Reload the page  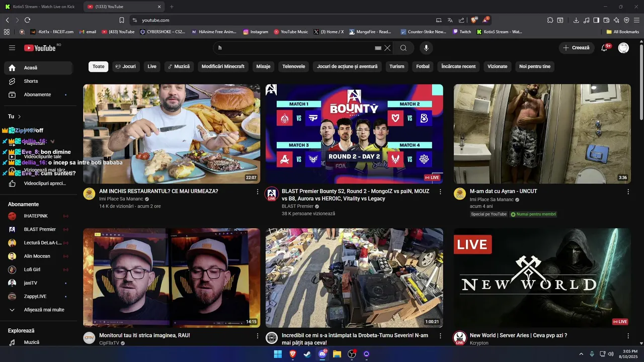(27, 20)
